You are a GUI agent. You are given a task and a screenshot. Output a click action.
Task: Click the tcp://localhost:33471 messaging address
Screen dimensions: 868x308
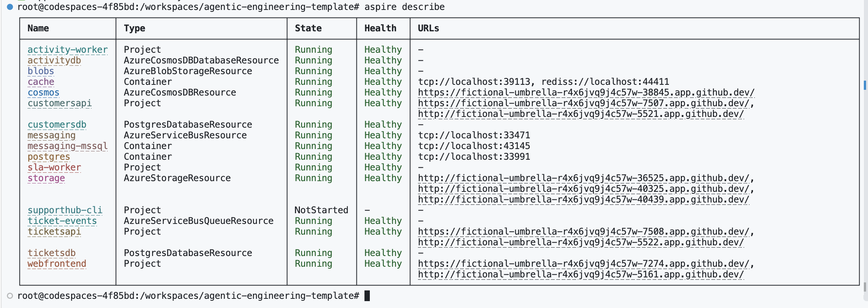pyautogui.click(x=474, y=135)
